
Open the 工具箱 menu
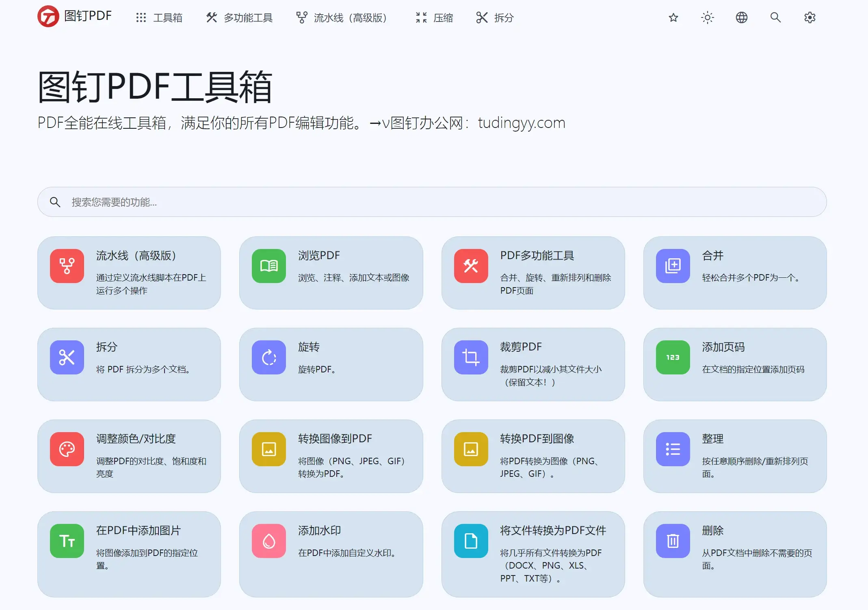[x=159, y=17]
